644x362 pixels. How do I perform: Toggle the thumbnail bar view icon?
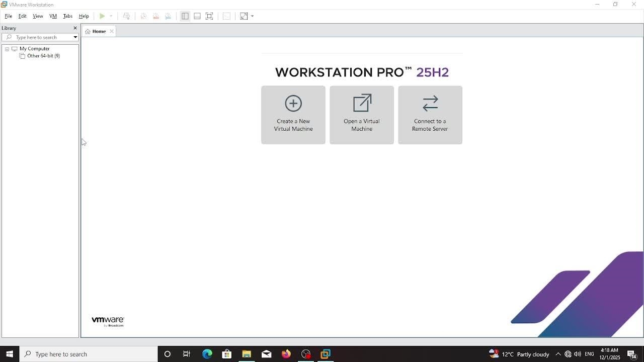tap(197, 16)
